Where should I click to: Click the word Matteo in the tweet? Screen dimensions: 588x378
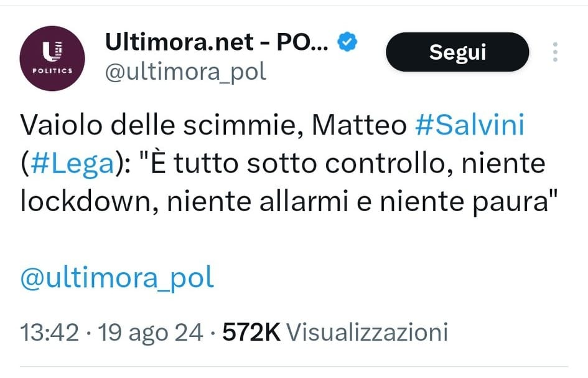pyautogui.click(x=359, y=125)
